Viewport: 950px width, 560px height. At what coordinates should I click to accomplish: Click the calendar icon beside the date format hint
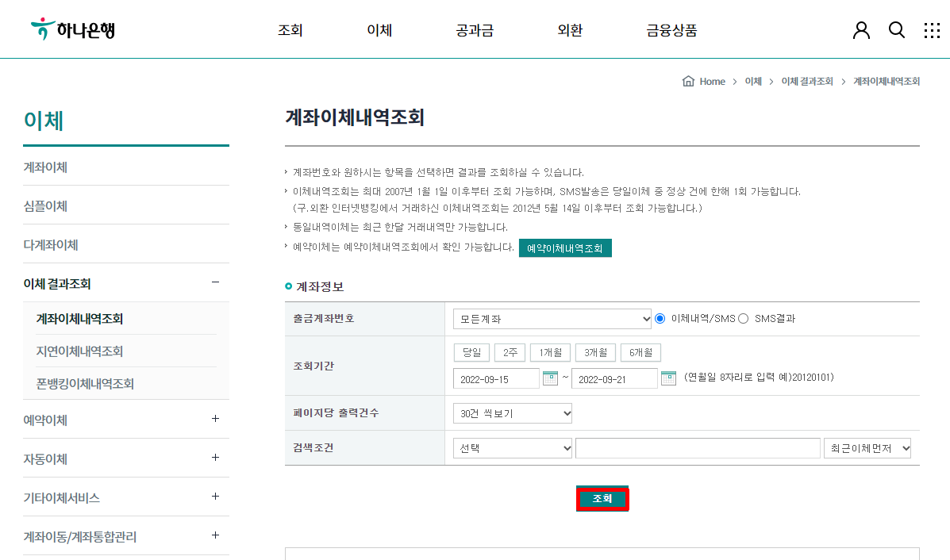(669, 378)
